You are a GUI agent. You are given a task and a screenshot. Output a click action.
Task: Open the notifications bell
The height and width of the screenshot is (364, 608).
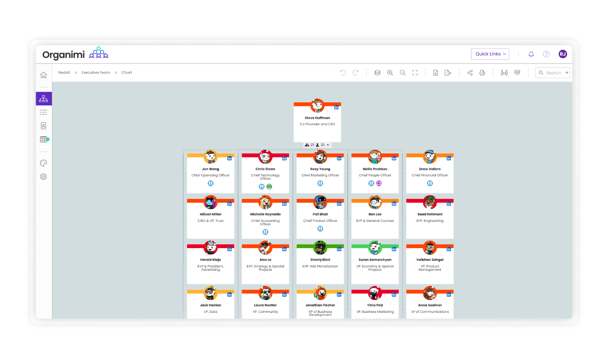(531, 54)
